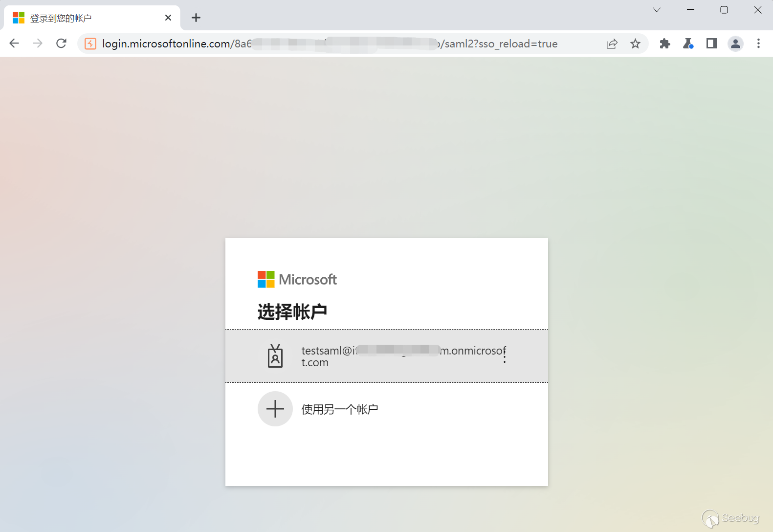
Task: Click the testsaml account badge icon
Action: coord(275,356)
